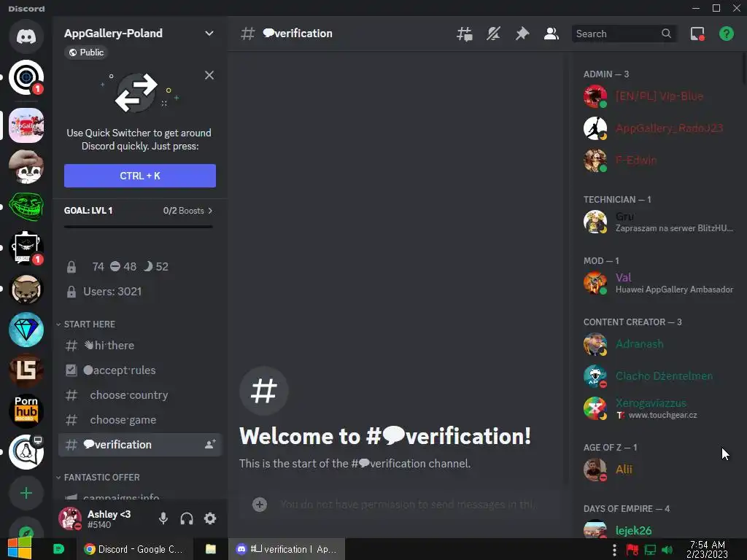Viewport: 747px width, 560px height.
Task: Open Discord home direct messages icon
Action: pyautogui.click(x=26, y=36)
